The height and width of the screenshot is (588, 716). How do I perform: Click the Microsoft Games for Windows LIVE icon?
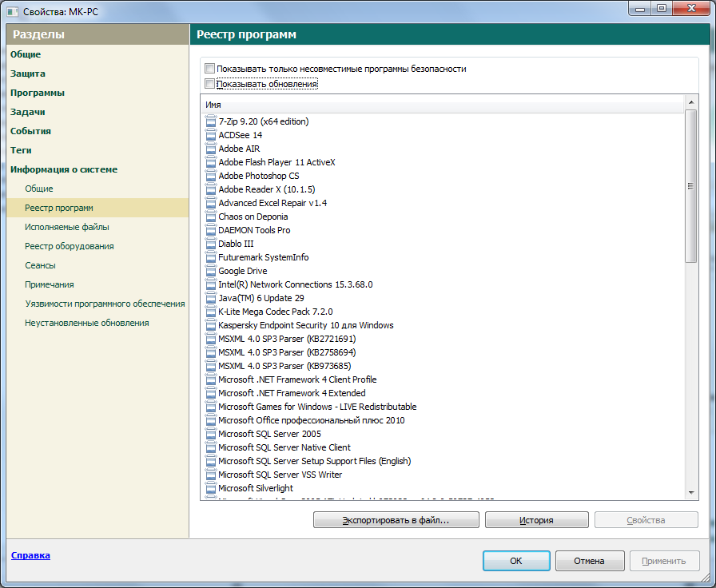(x=210, y=407)
